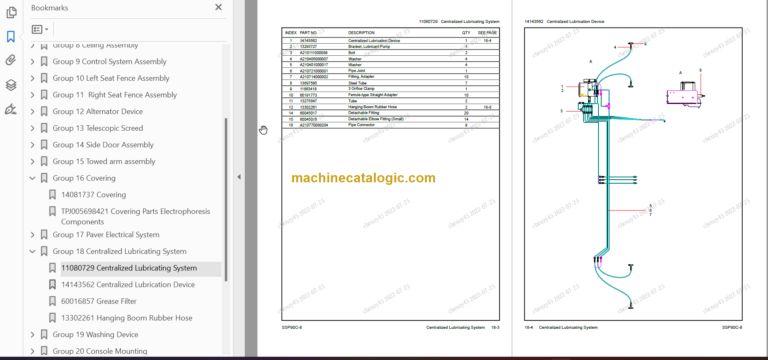This screenshot has height=360, width=768.
Task: Click the DESCRIPTION column header in table
Action: click(x=361, y=33)
